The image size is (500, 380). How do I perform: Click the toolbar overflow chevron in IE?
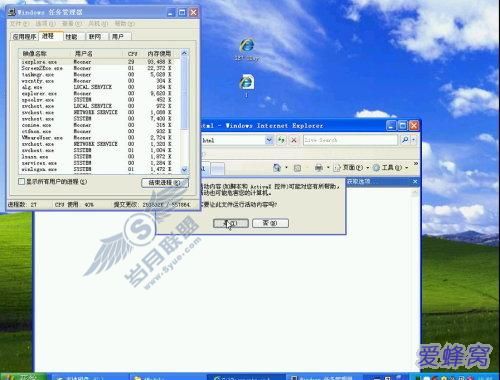[x=416, y=163]
